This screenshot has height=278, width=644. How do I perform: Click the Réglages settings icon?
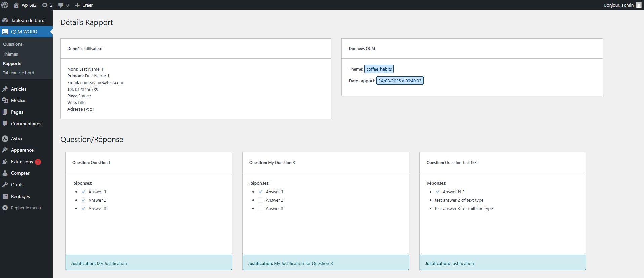click(x=5, y=196)
